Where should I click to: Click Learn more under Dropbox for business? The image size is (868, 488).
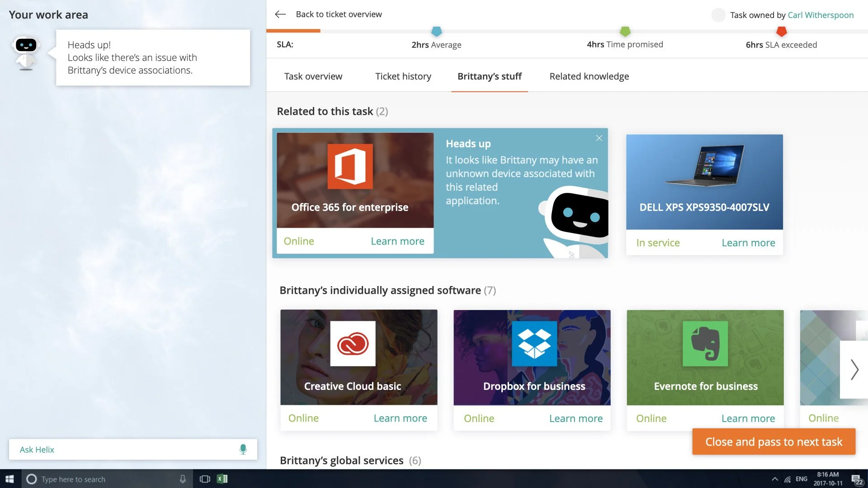click(576, 418)
